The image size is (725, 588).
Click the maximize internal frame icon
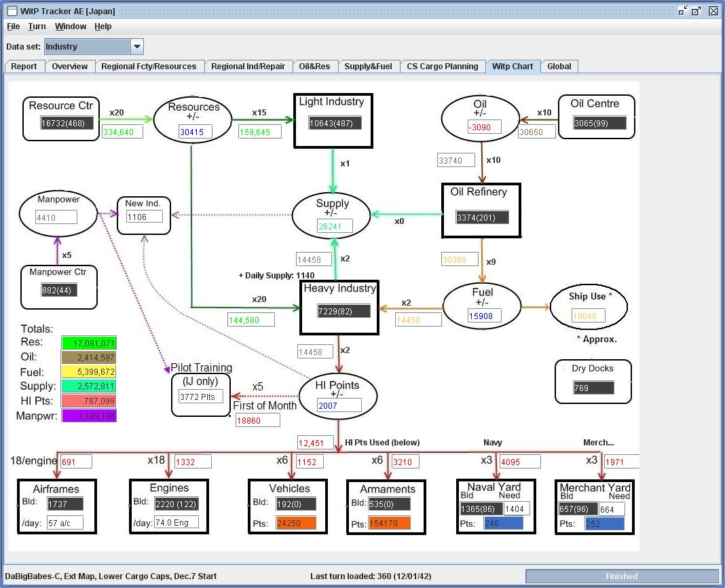(696, 11)
